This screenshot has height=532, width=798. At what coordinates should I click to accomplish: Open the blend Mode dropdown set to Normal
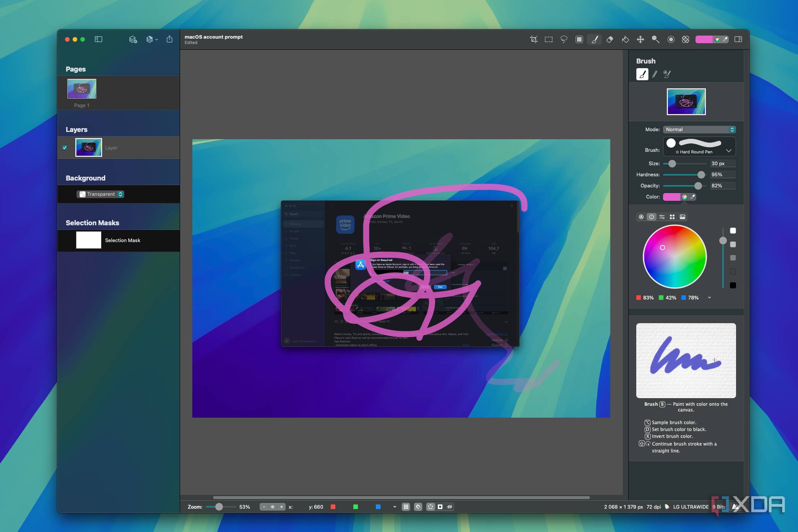[699, 130]
